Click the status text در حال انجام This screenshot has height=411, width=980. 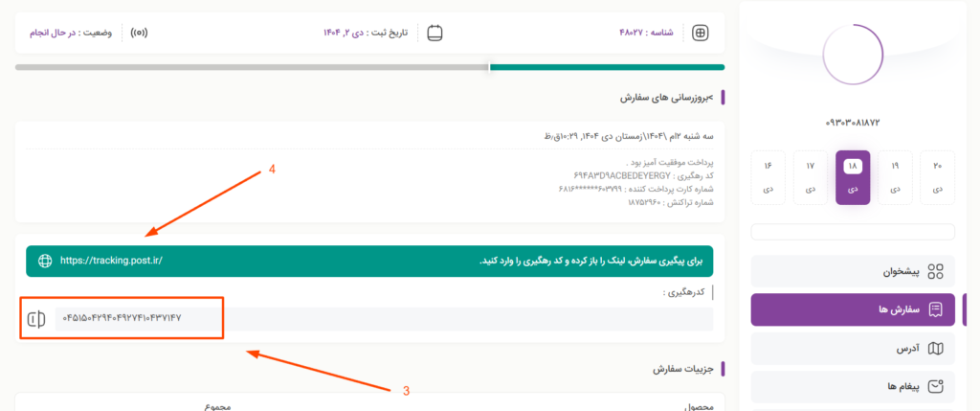click(53, 33)
